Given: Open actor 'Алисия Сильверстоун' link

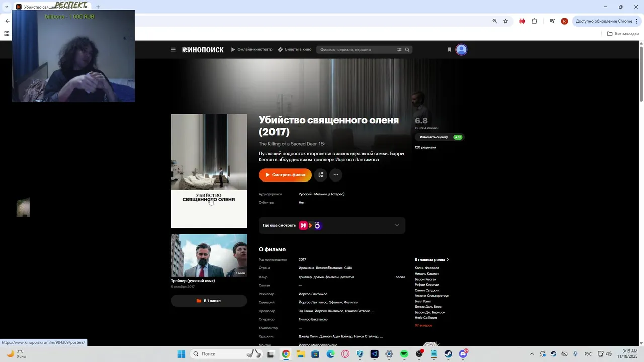Looking at the screenshot, I should 432,296.
